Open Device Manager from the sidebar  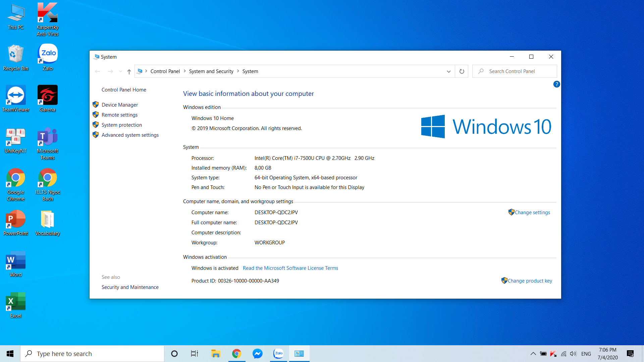click(x=120, y=105)
